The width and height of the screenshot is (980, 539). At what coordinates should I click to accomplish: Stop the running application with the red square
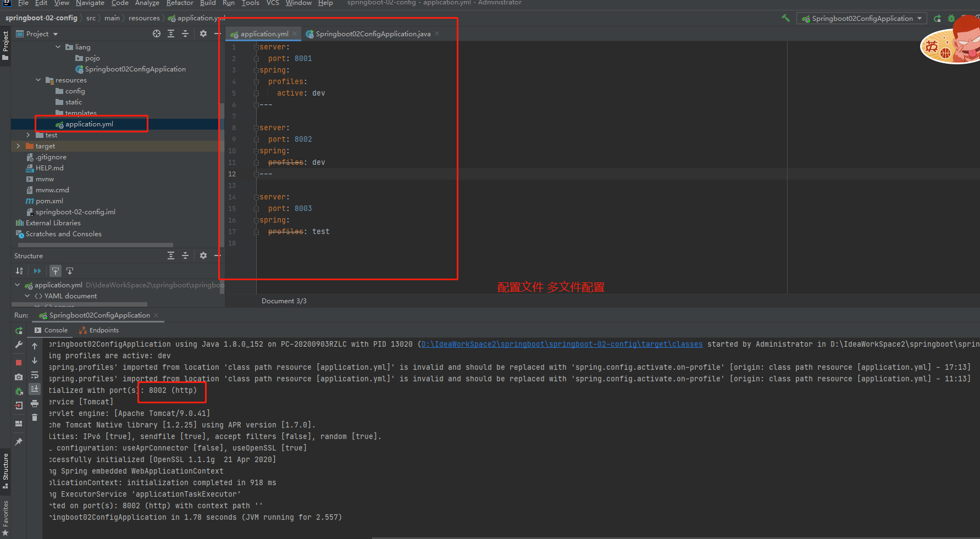[x=19, y=363]
